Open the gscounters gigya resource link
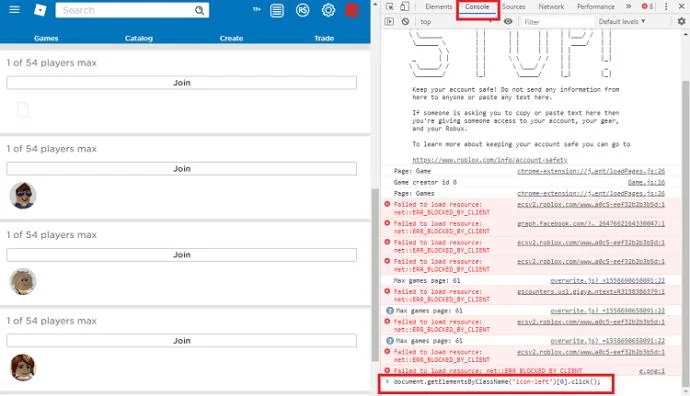The image size is (690, 396). 591,292
